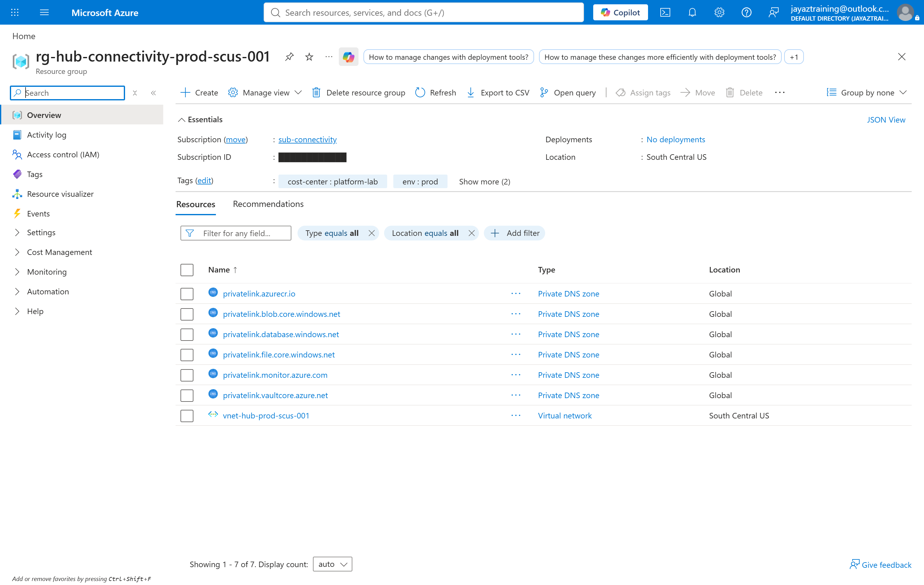Open the sub-connectivity subscription link
Viewport: 924px width, 585px height.
point(307,139)
